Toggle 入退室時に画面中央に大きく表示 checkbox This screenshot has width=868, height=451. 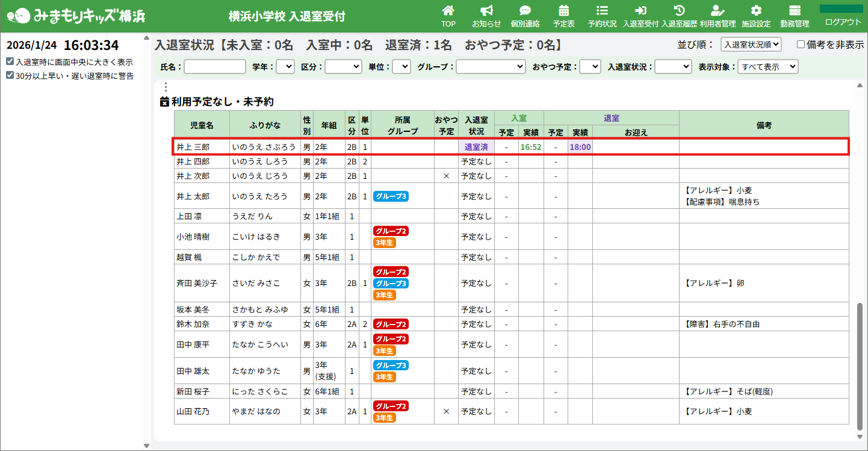tap(10, 62)
